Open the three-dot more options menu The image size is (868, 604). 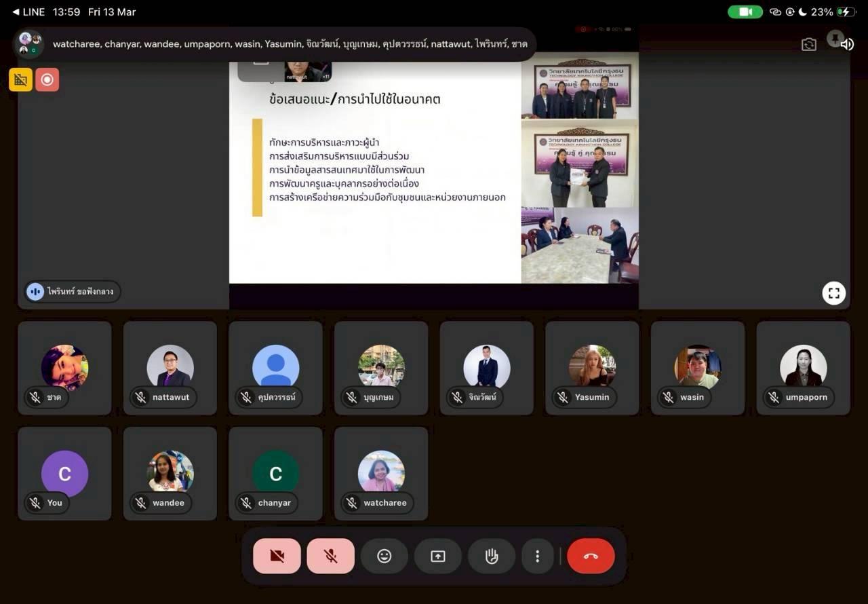[x=537, y=556]
